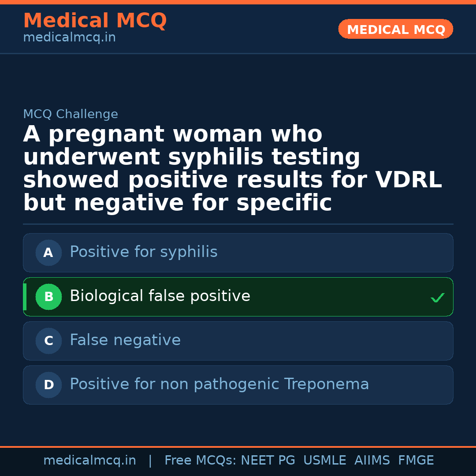Click the question text about syphilis testing
Screen dimensions: 476x476
pos(232,169)
